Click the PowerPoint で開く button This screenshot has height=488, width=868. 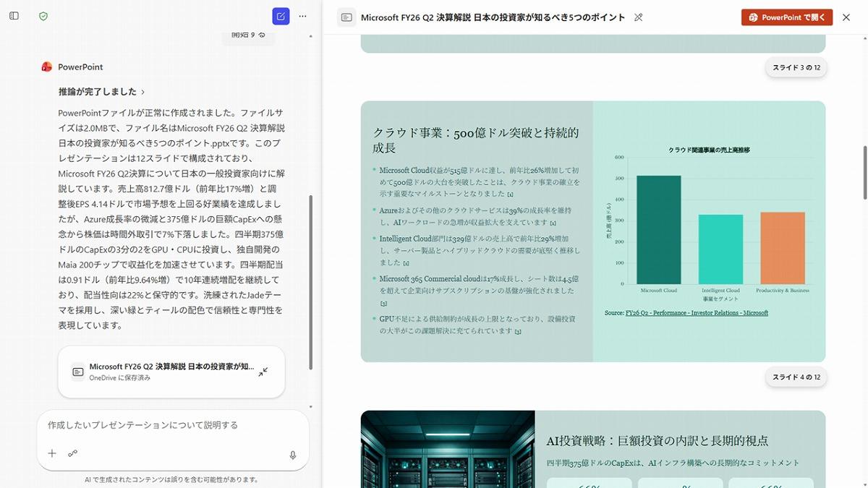point(786,16)
